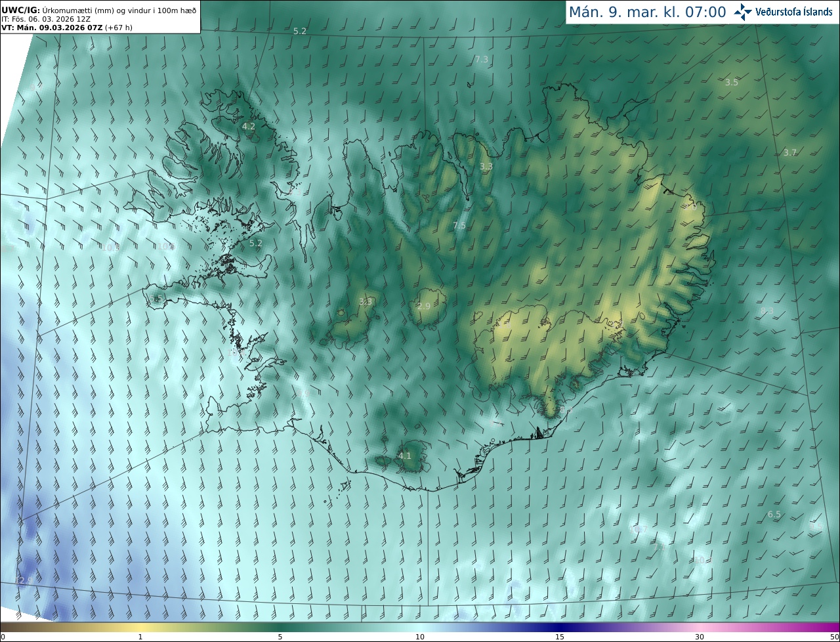Click the 3.5 value label on the map
840x642 pixels.
pos(732,82)
